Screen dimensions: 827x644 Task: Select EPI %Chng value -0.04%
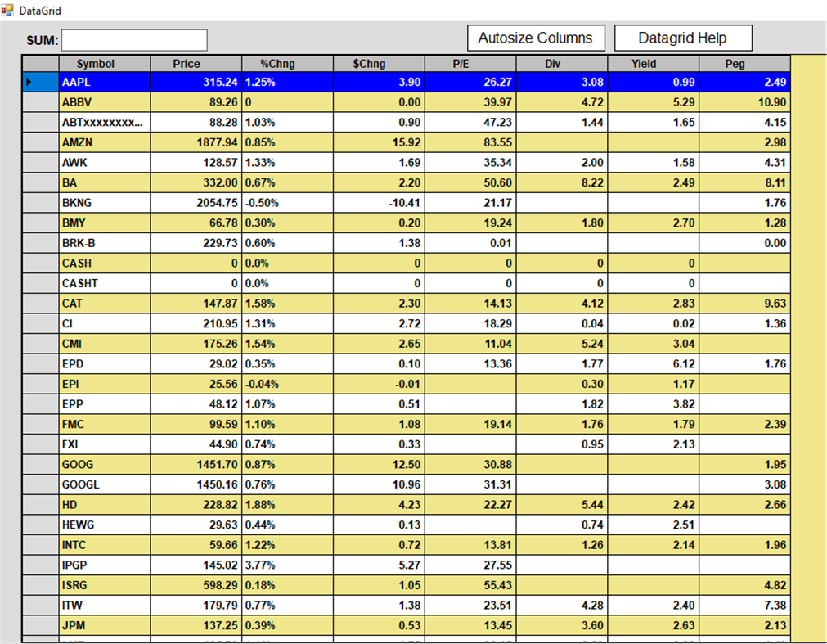pos(287,384)
